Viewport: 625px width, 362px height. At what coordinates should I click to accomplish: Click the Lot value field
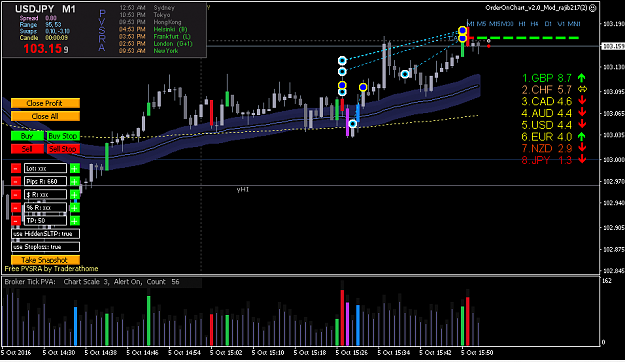coord(45,168)
